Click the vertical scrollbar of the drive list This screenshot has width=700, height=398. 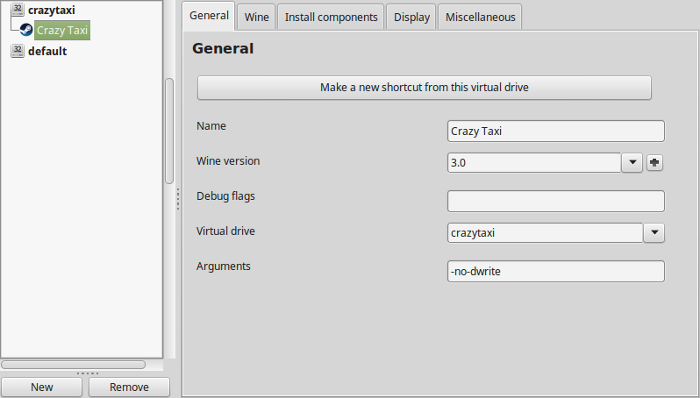[x=169, y=131]
